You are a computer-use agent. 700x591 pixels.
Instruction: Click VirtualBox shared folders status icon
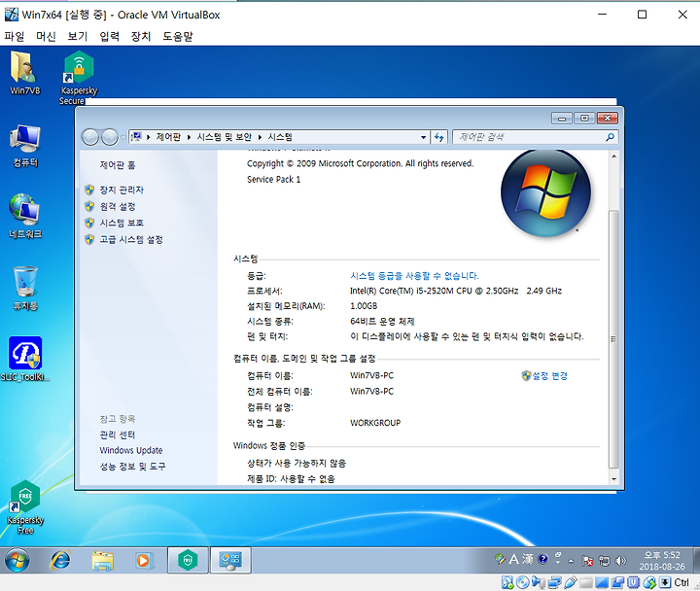586,582
